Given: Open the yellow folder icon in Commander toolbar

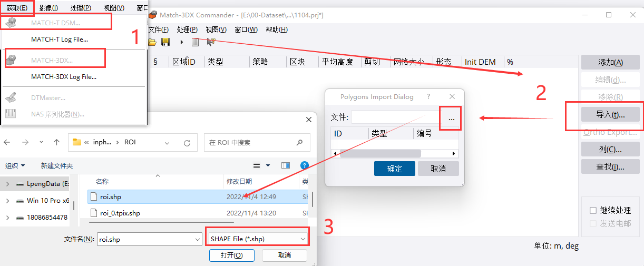Looking at the screenshot, I should click(152, 42).
